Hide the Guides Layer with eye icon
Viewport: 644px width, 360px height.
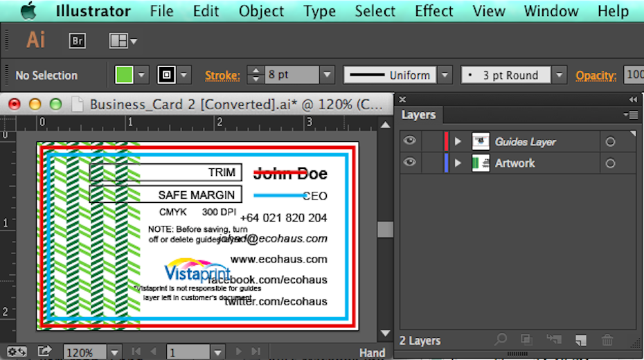411,141
